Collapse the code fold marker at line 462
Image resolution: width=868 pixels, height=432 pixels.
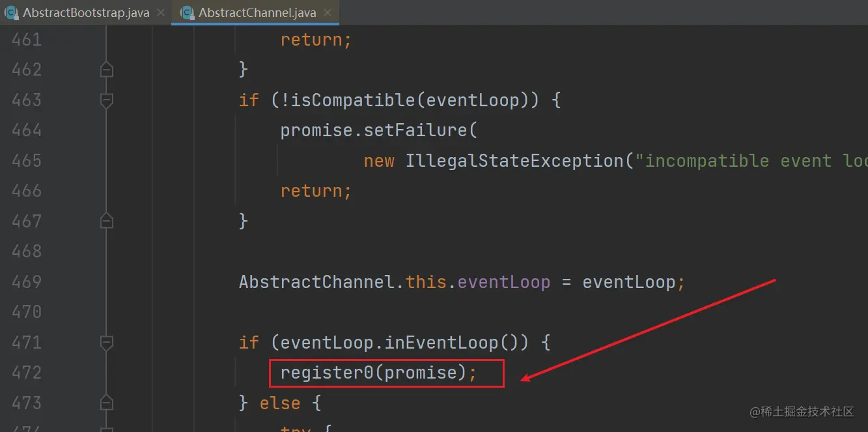(x=107, y=70)
